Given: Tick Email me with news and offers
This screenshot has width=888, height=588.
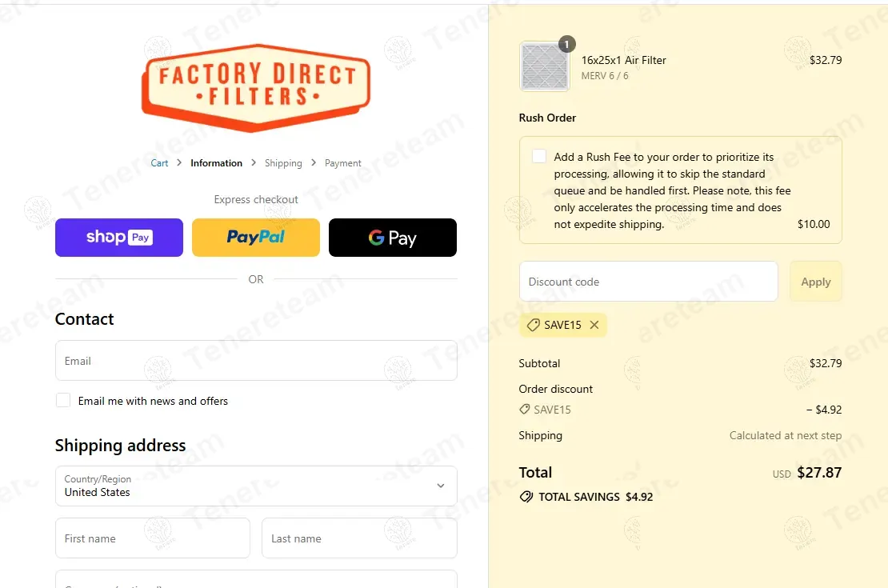Looking at the screenshot, I should (63, 401).
